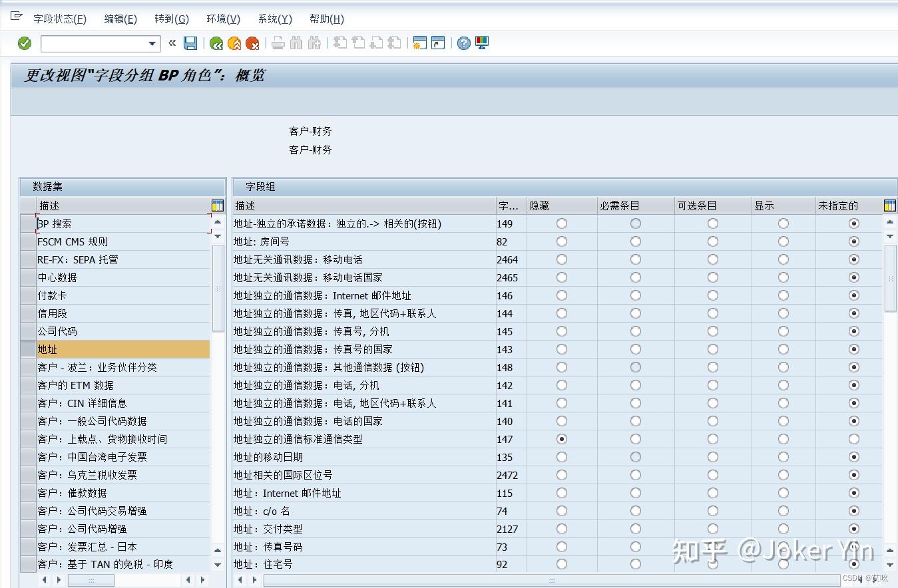Viewport: 898px width, 588px height.
Task: Click the horizontal scrollbar of 数据集 panel
Action: pyautogui.click(x=91, y=579)
